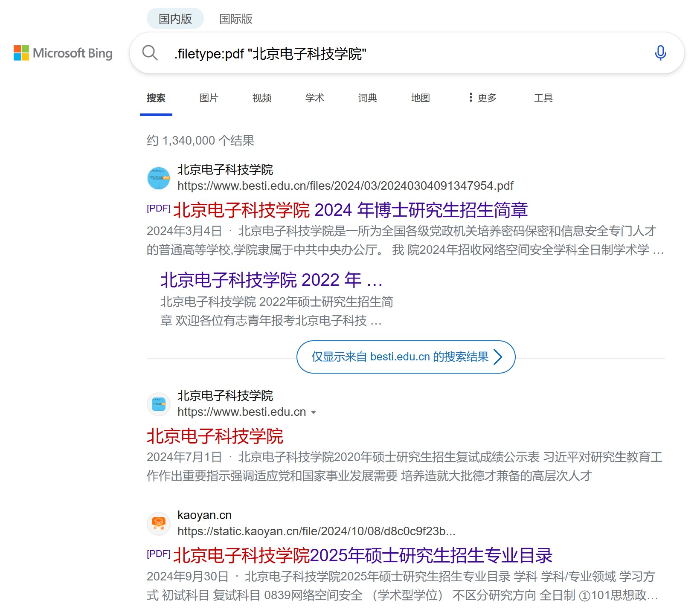This screenshot has height=612, width=700.
Task: Switch to 国际版 edition
Action: 236,19
